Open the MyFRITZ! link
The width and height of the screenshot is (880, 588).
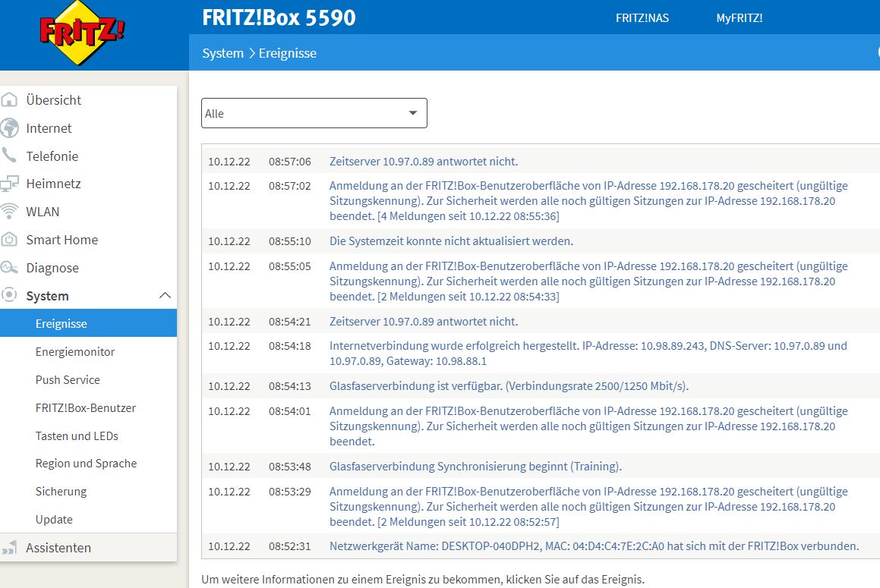click(739, 18)
